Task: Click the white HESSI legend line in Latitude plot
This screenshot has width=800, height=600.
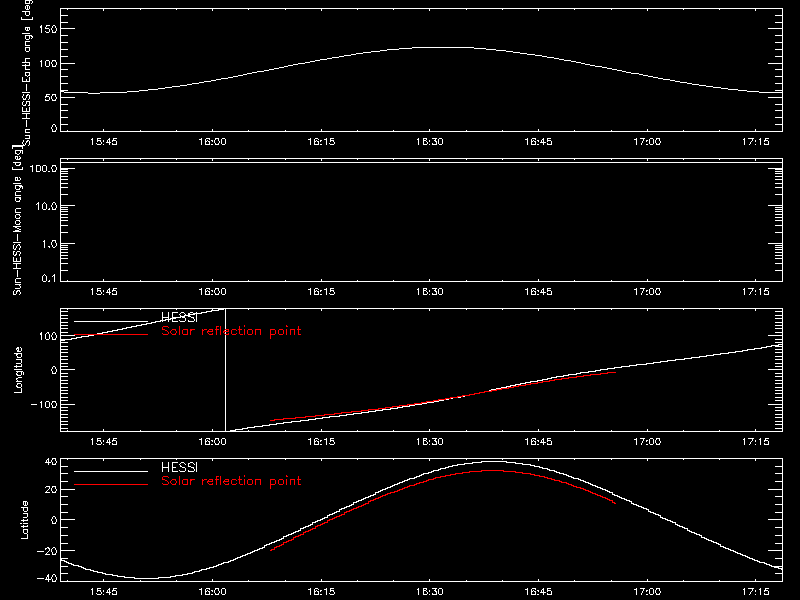Action: [x=111, y=471]
